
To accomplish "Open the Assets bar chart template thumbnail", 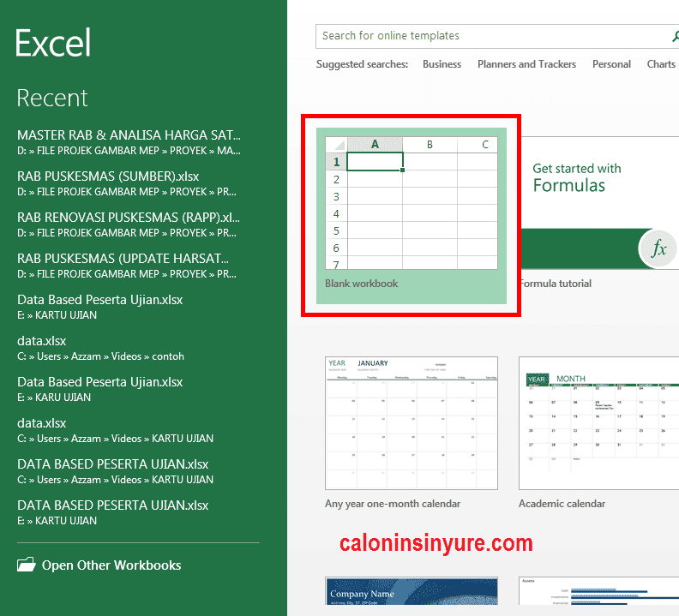I will pyautogui.click(x=599, y=591).
